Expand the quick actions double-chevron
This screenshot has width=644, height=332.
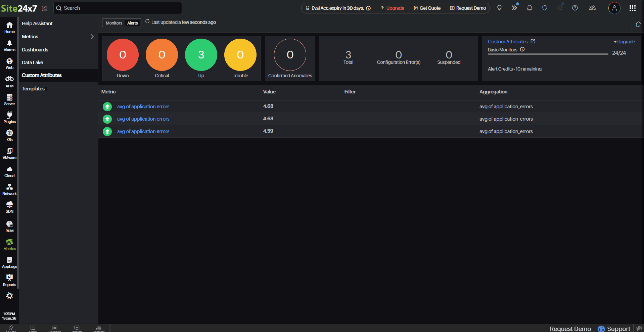pyautogui.click(x=514, y=8)
